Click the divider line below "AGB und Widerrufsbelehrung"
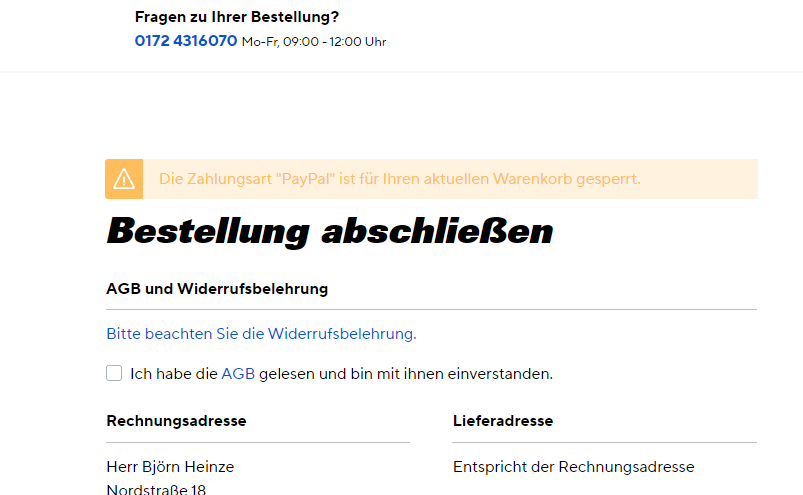The image size is (803, 495). pos(431,310)
